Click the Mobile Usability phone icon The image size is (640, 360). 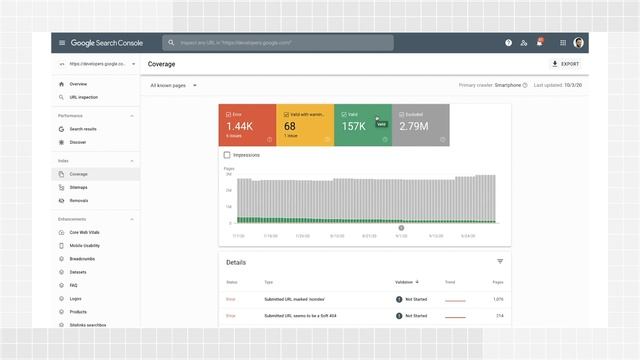(61, 246)
